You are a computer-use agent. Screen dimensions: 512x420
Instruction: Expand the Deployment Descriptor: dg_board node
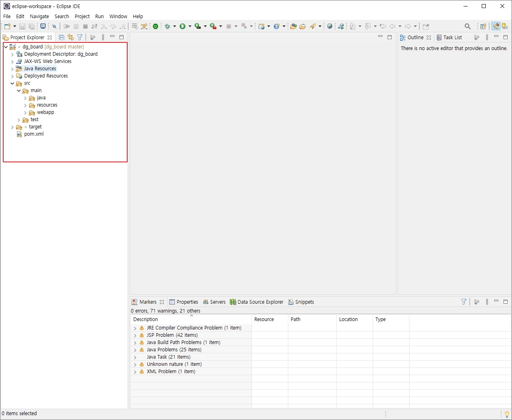pyautogui.click(x=13, y=54)
